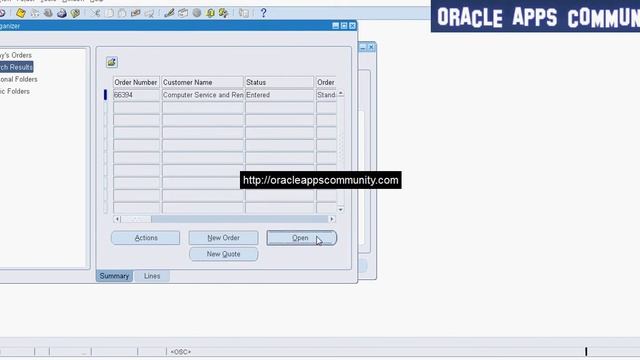Viewport: 640px width, 360px height.
Task: Select Today's Orders in the navigator tree
Action: (16, 55)
